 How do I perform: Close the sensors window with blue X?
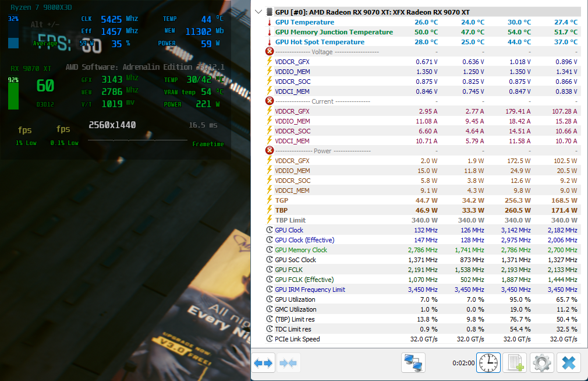pos(569,363)
